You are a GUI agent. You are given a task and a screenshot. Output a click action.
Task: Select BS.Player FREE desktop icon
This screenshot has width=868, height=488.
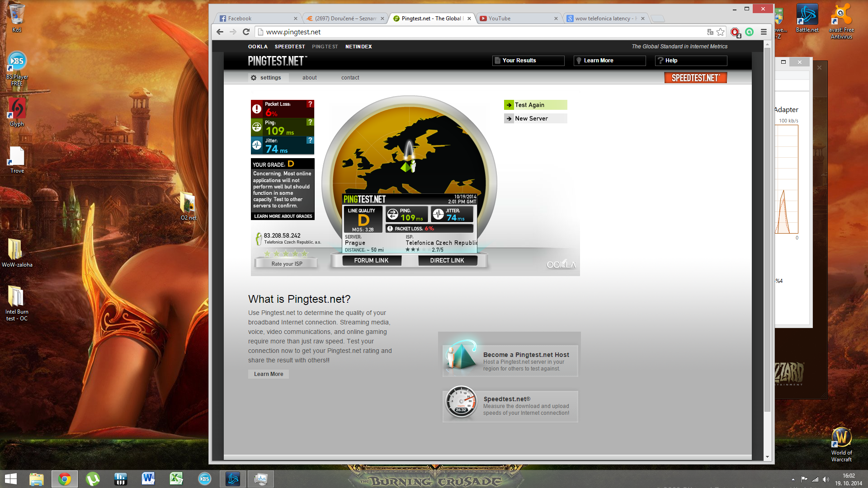(17, 68)
